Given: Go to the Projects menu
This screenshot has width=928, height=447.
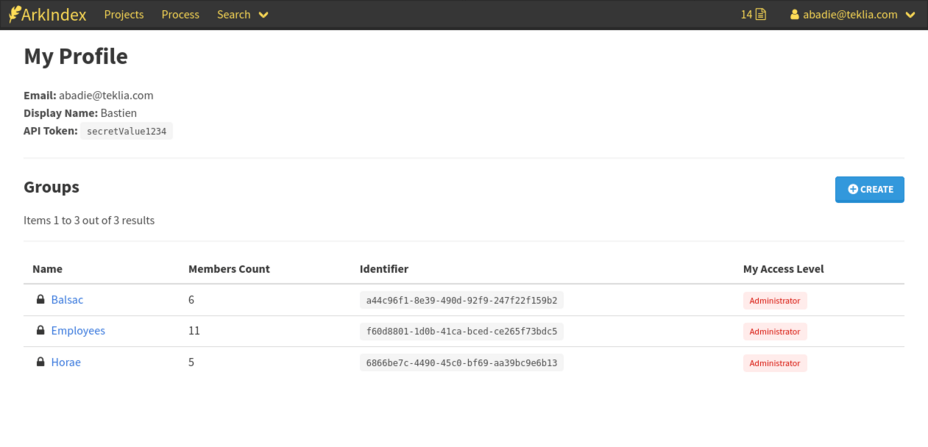Looking at the screenshot, I should coord(124,15).
